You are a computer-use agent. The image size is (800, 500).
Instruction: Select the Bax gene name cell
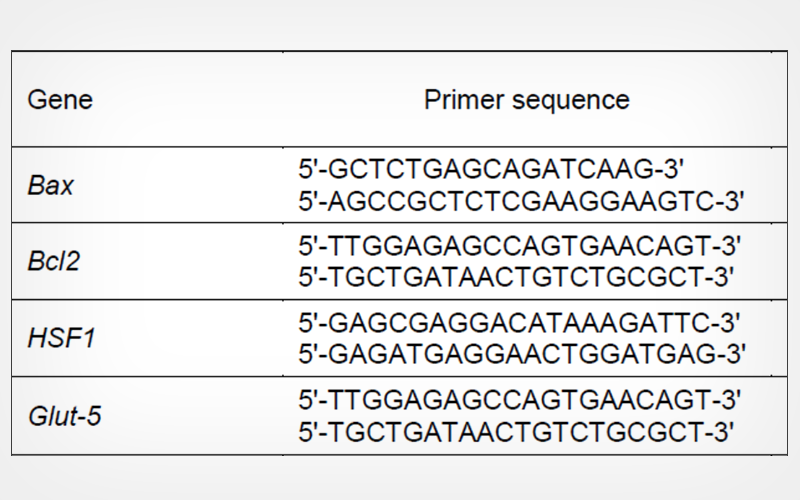coord(51,187)
